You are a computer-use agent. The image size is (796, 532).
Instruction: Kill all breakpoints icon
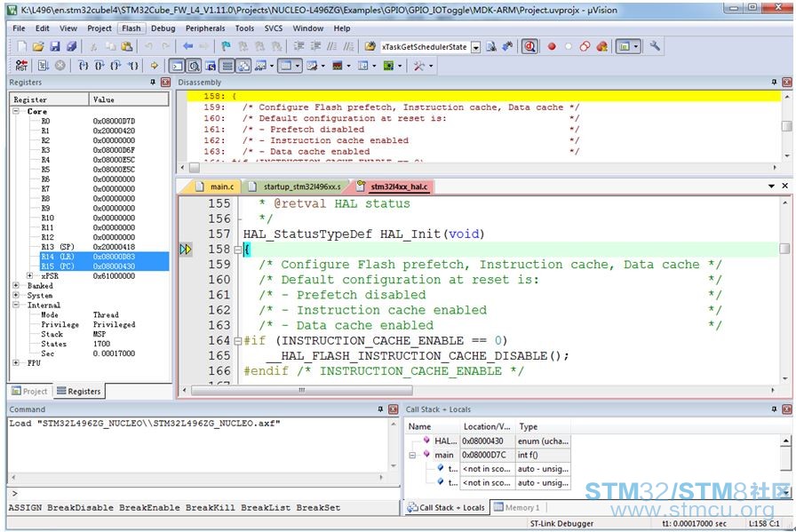[602, 47]
